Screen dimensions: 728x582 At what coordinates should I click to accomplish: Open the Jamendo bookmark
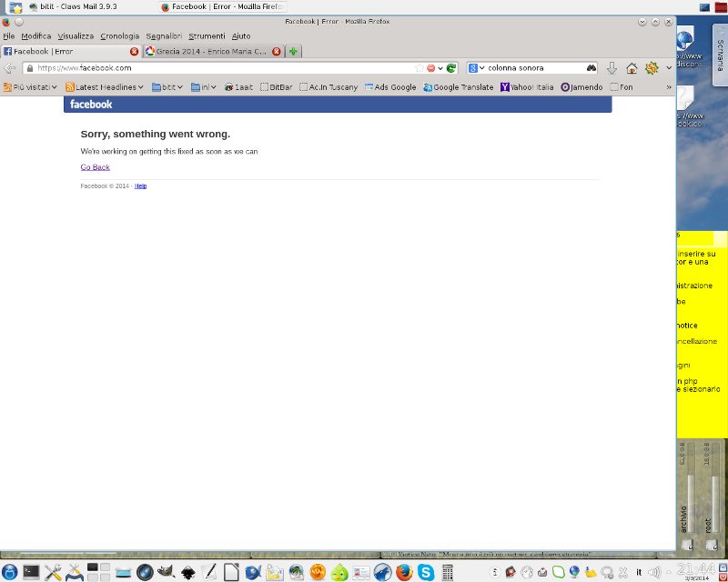(581, 87)
